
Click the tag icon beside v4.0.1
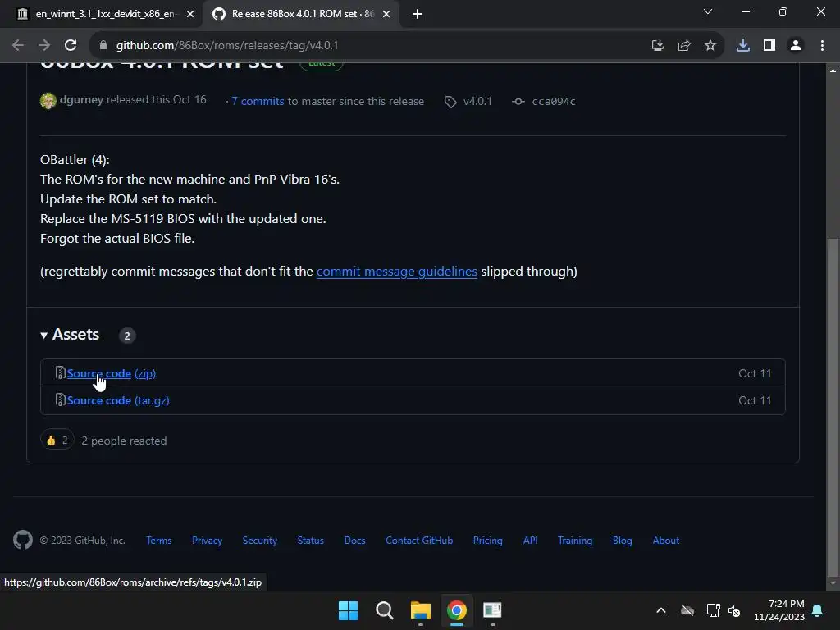click(450, 102)
